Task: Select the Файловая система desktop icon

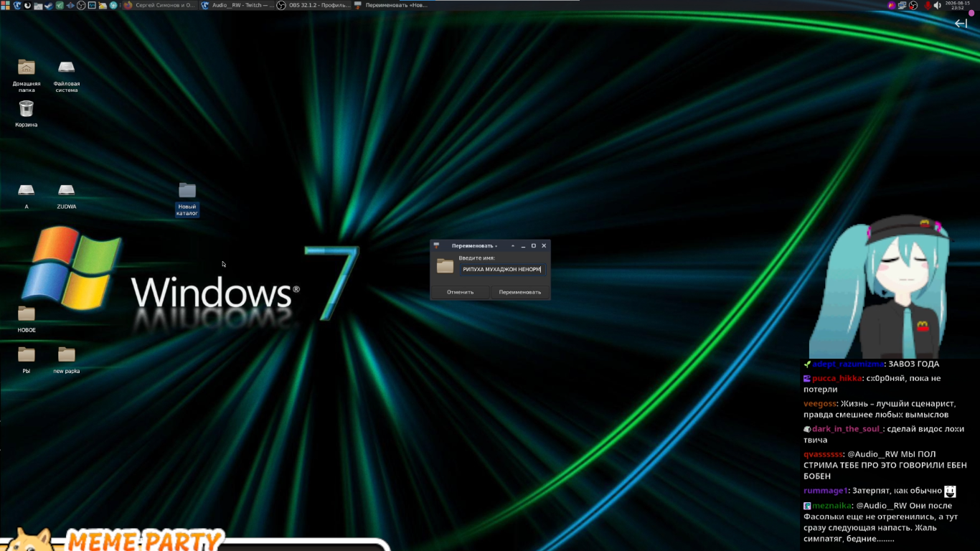Action: [x=67, y=75]
